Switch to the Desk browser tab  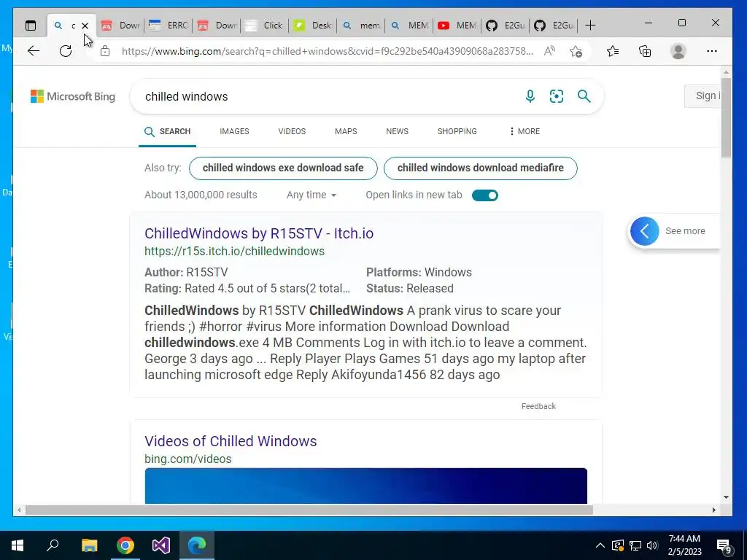[313, 26]
